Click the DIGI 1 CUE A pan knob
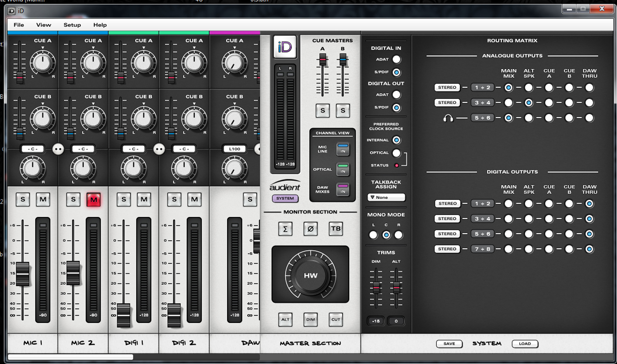Viewport: 617px width, 364px height. click(x=144, y=63)
